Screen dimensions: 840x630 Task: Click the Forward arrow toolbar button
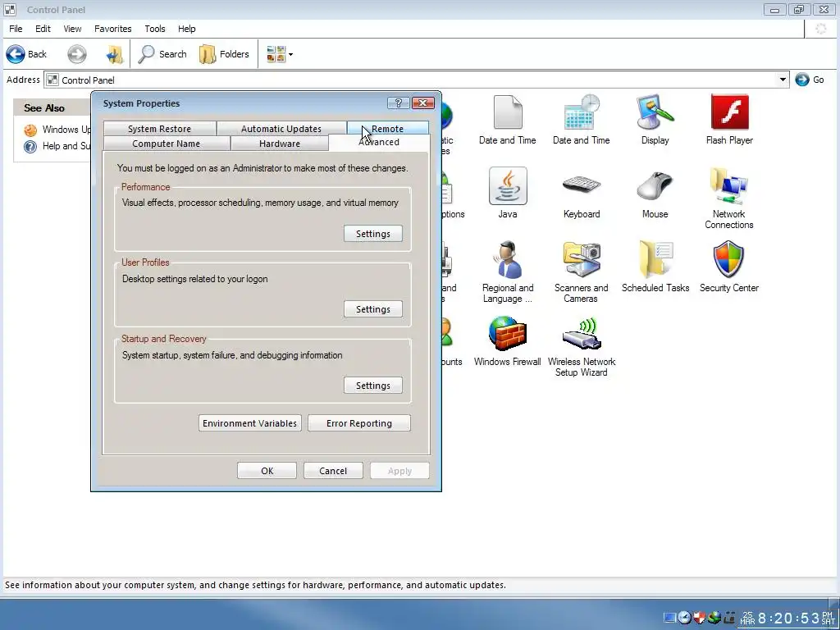click(x=76, y=54)
